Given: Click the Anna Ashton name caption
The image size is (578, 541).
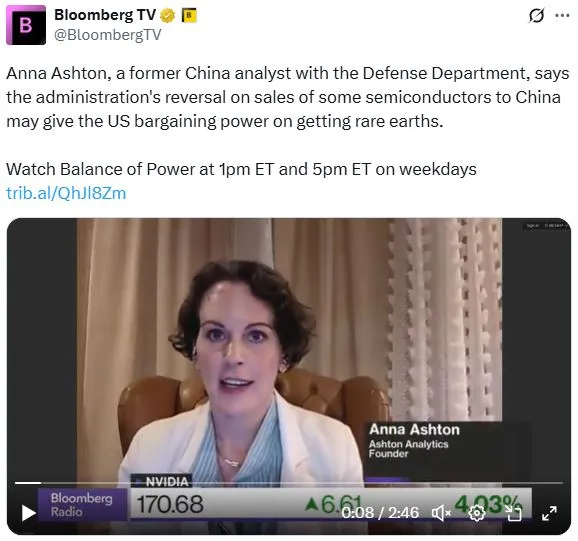Looking at the screenshot, I should click(x=414, y=430).
